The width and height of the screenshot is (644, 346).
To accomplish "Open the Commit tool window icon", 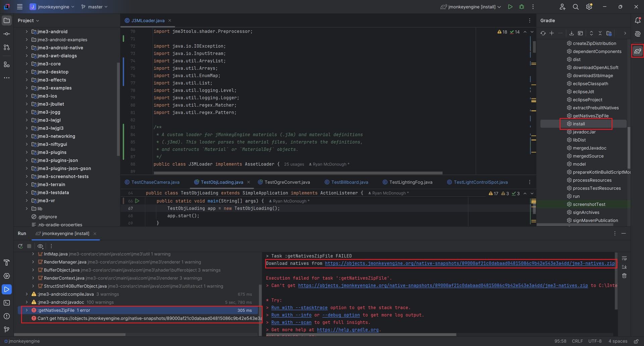I will pyautogui.click(x=7, y=34).
